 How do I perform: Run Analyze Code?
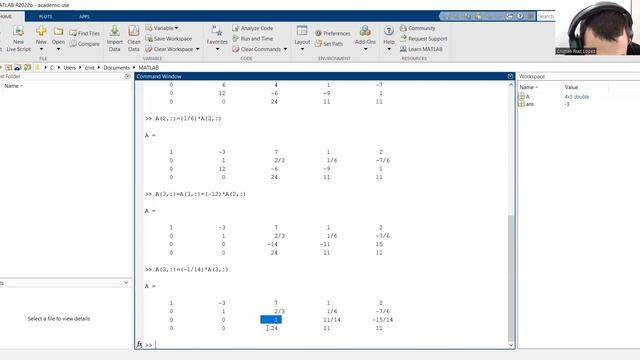[x=253, y=28]
